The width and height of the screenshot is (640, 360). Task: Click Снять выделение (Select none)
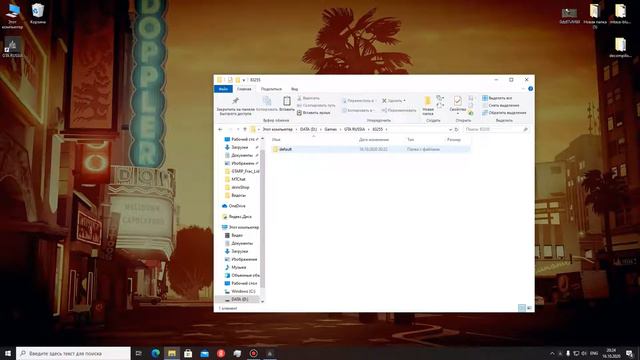pyautogui.click(x=500, y=105)
